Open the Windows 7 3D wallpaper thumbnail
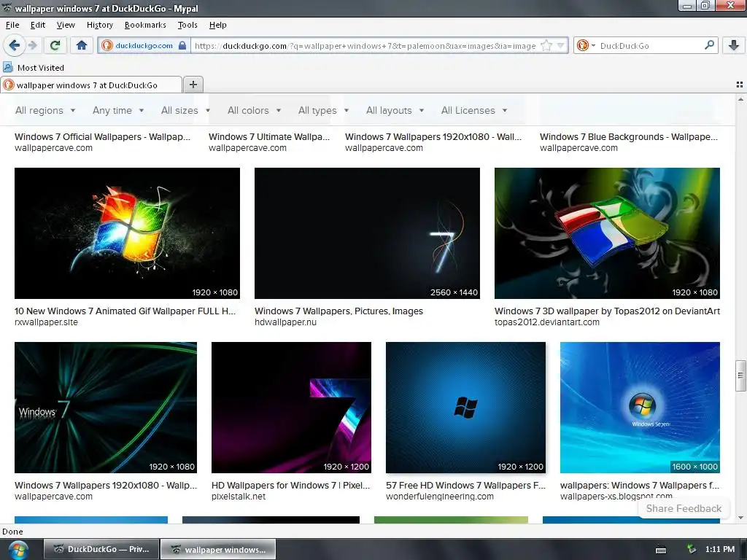This screenshot has height=560, width=747. 607,233
